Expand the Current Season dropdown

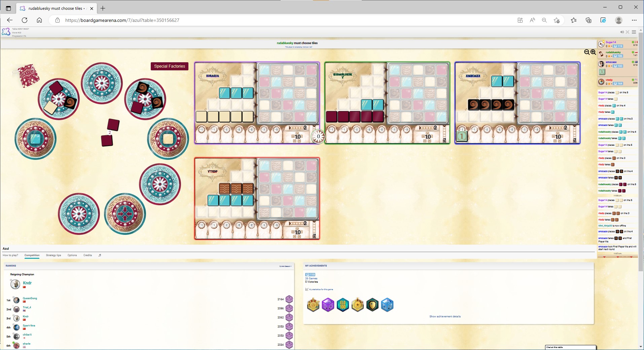pyautogui.click(x=285, y=266)
